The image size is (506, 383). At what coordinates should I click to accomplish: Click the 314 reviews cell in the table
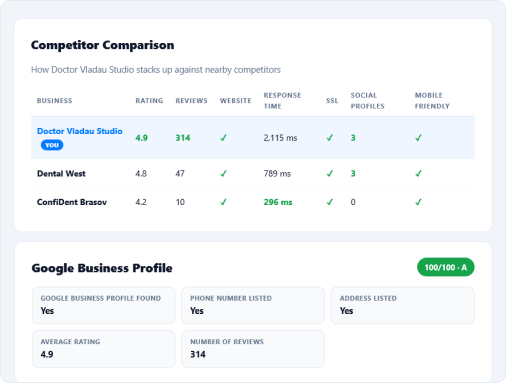pyautogui.click(x=183, y=138)
